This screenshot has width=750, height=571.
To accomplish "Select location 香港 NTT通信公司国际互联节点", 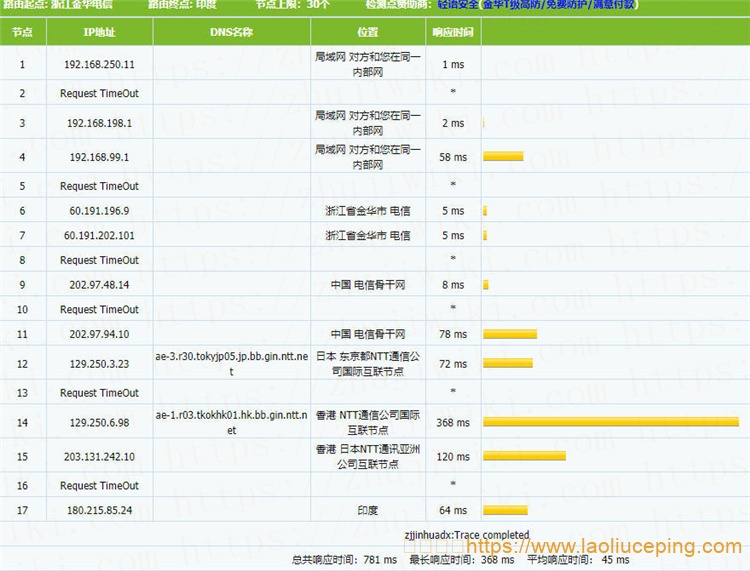I will 368,423.
